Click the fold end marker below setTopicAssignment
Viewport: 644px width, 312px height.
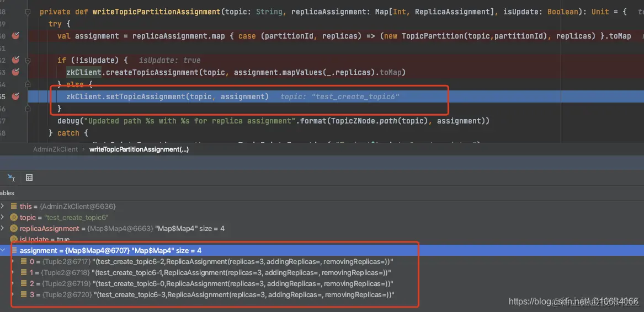[28, 109]
